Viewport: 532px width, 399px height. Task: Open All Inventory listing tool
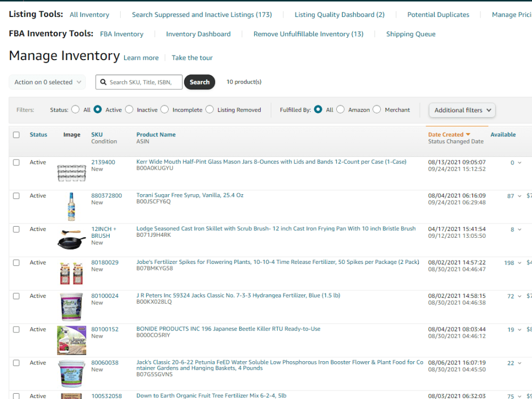click(x=89, y=14)
